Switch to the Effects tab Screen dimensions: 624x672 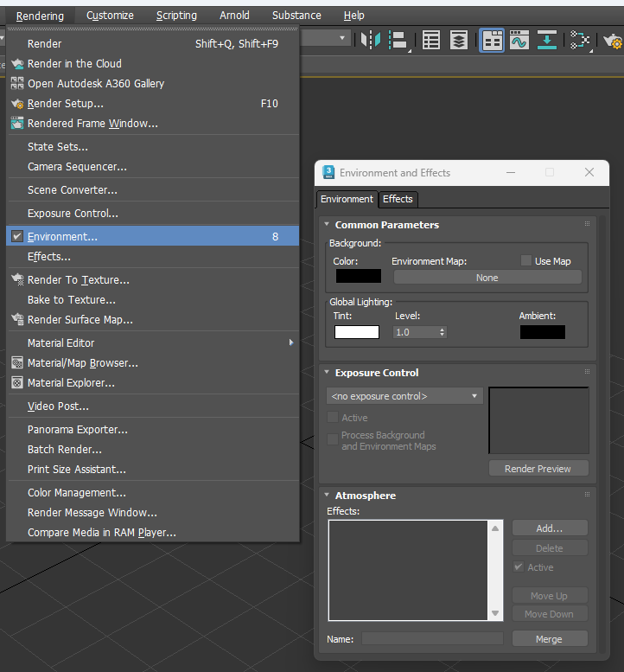(x=398, y=199)
